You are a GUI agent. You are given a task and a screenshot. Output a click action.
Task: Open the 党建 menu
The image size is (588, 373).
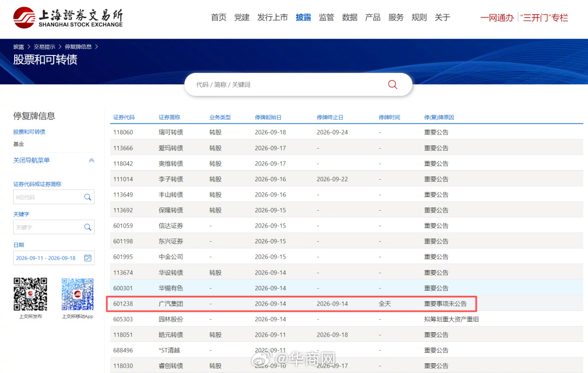(242, 17)
